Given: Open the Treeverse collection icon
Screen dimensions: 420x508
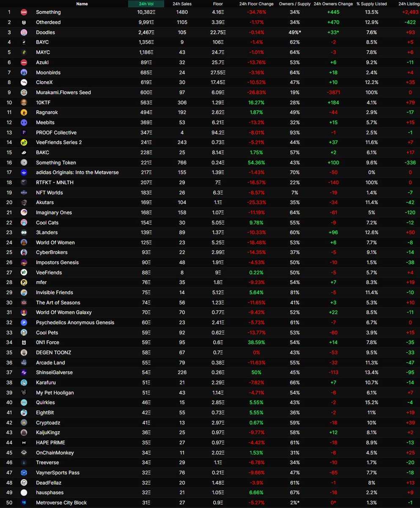Looking at the screenshot, I should (x=24, y=463).
